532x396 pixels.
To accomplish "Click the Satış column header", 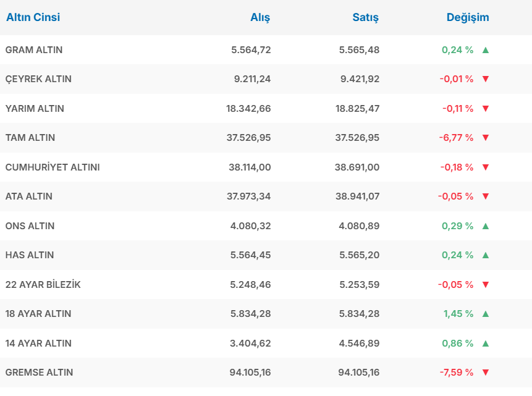I will pyautogui.click(x=365, y=17).
